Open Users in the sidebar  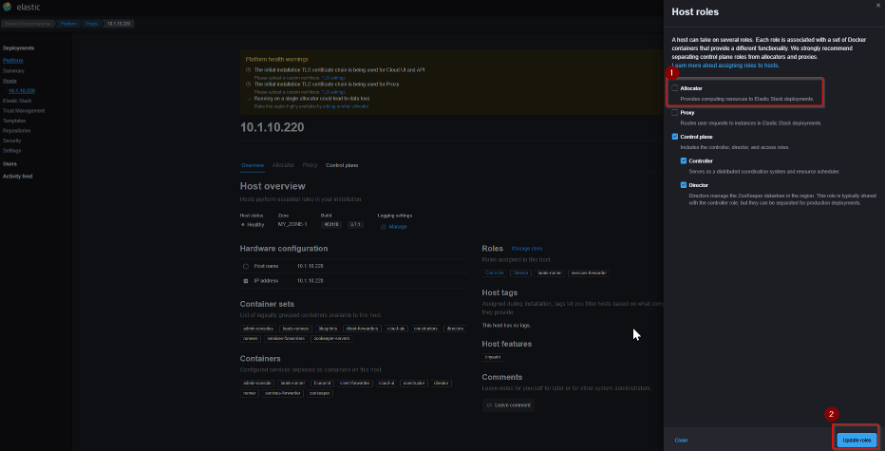click(x=10, y=164)
